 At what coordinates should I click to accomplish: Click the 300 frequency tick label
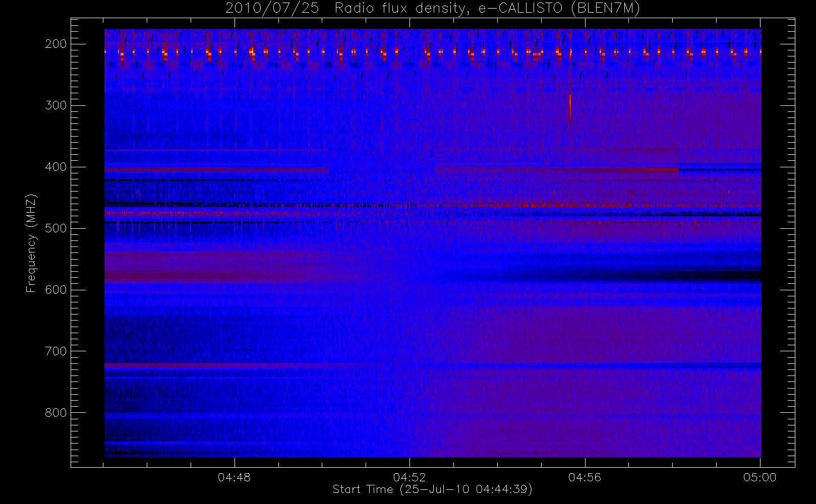(x=55, y=105)
